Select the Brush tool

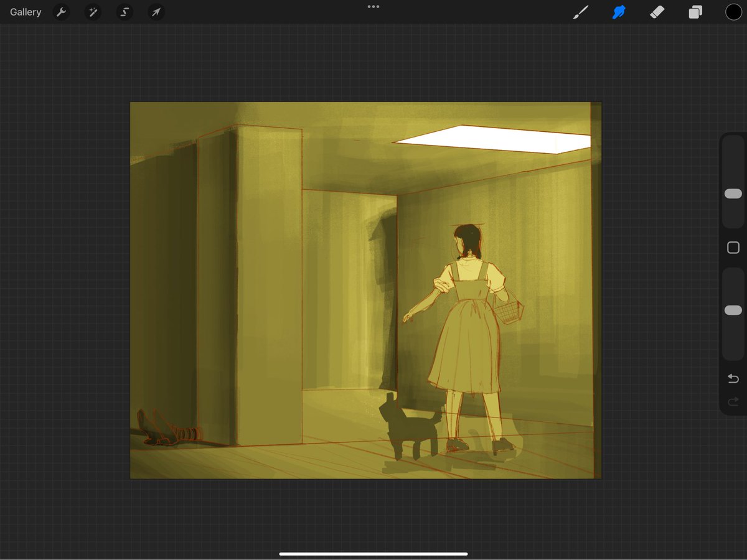tap(581, 12)
